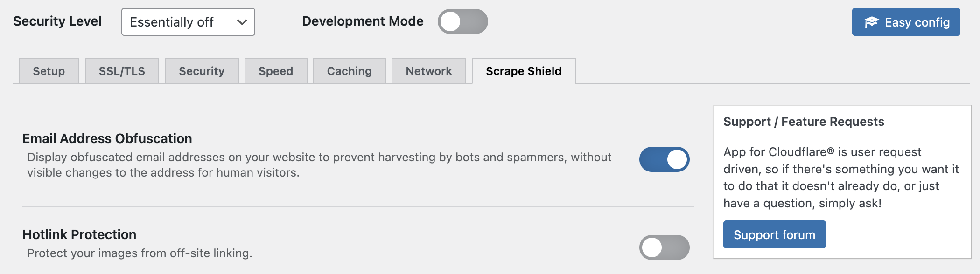980x274 pixels.
Task: Click the Security Level label
Action: [57, 21]
